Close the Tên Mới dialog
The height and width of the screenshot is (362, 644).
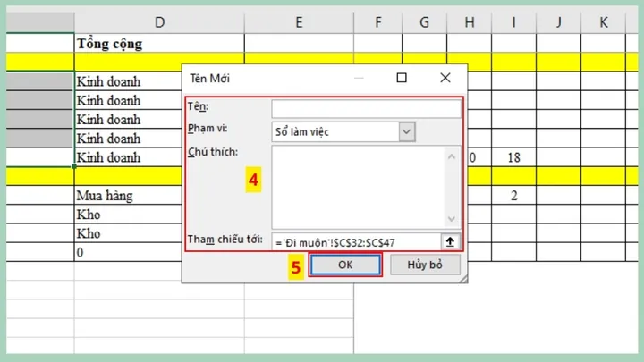445,78
